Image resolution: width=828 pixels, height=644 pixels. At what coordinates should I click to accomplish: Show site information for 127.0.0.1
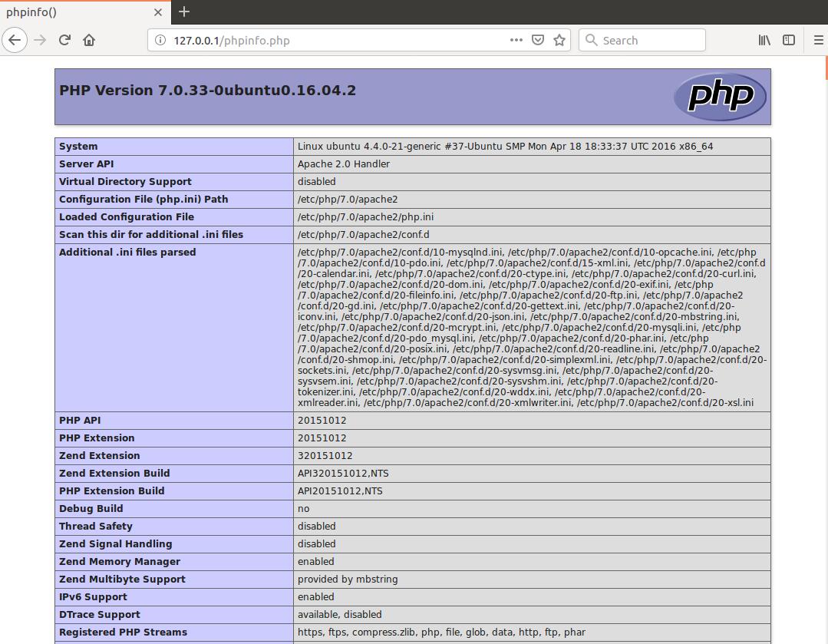point(160,41)
